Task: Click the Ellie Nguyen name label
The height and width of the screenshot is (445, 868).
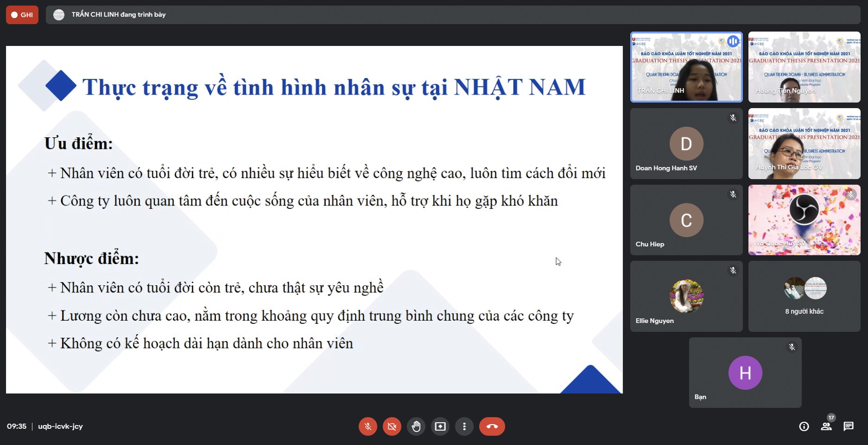Action: (655, 321)
